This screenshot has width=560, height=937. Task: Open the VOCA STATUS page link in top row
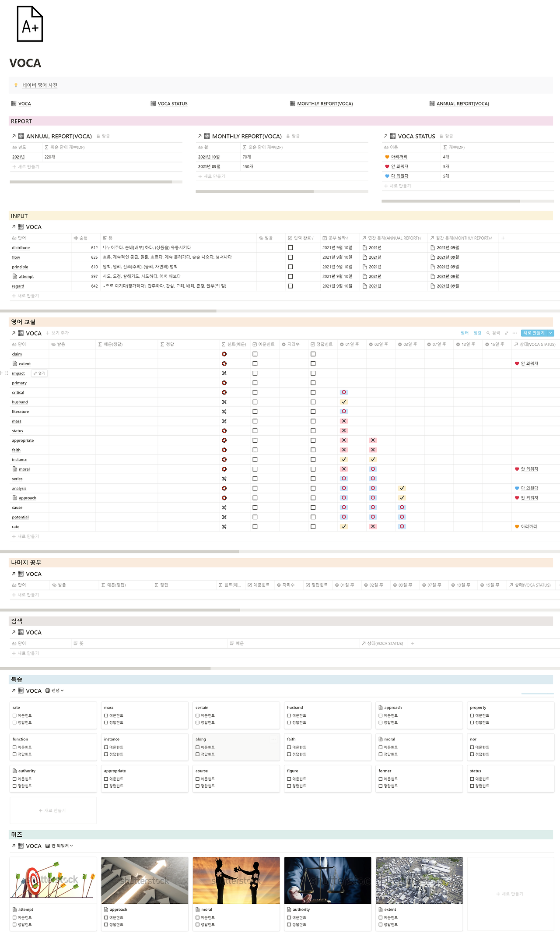coord(169,104)
